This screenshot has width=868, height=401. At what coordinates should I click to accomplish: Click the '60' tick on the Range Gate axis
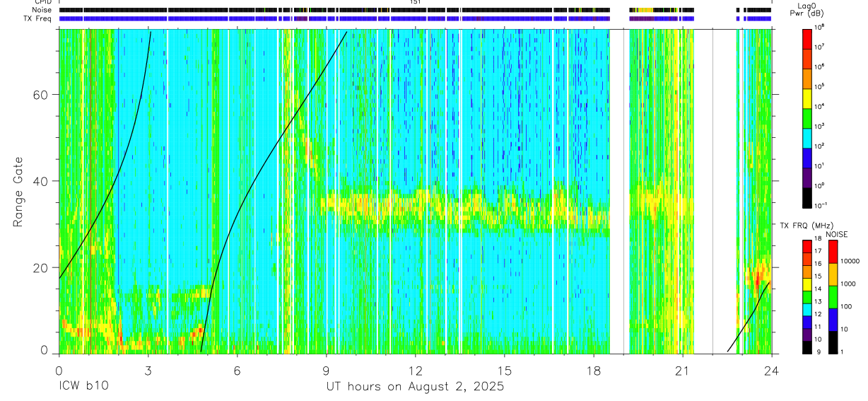pos(42,95)
